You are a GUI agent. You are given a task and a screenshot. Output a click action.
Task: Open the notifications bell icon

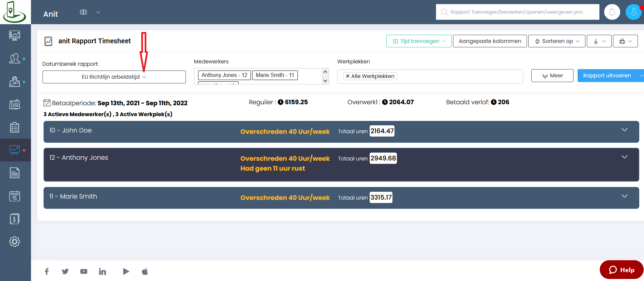point(612,12)
